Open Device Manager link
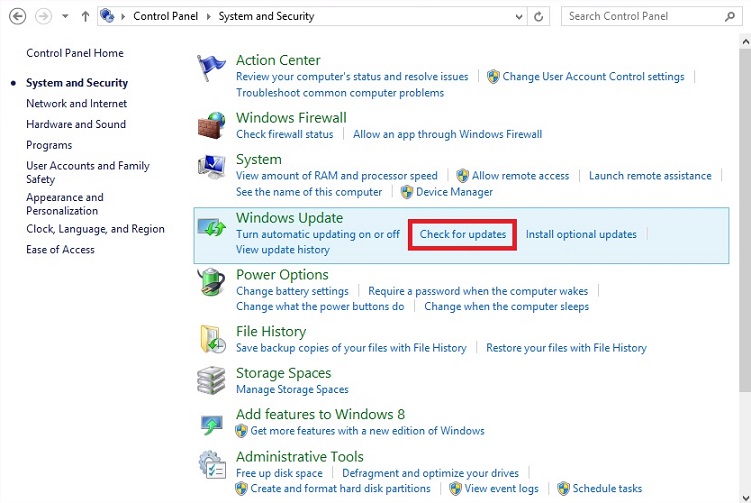The image size is (751, 503). 454,192
